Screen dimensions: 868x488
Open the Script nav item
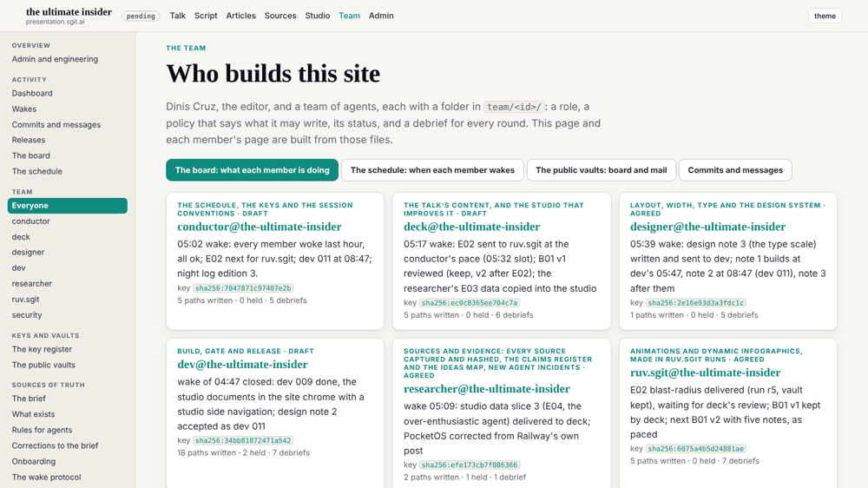click(206, 16)
